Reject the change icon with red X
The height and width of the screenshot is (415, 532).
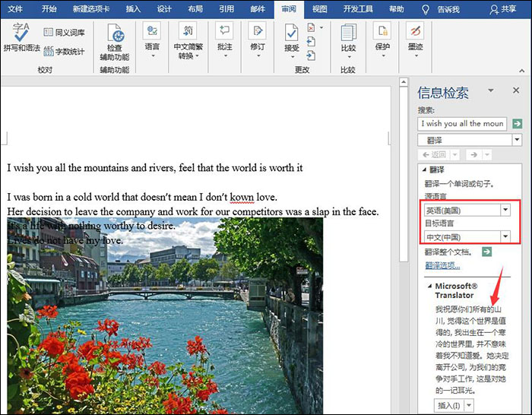[311, 27]
